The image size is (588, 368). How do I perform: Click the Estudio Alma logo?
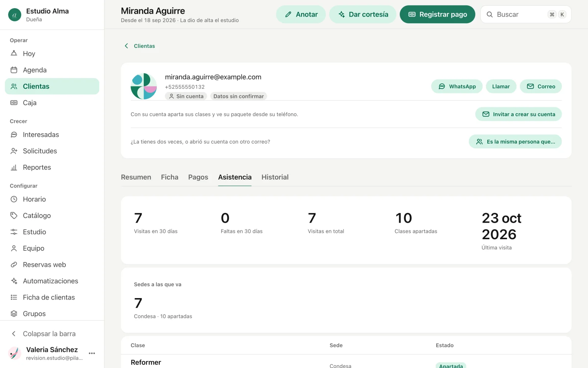click(x=15, y=15)
